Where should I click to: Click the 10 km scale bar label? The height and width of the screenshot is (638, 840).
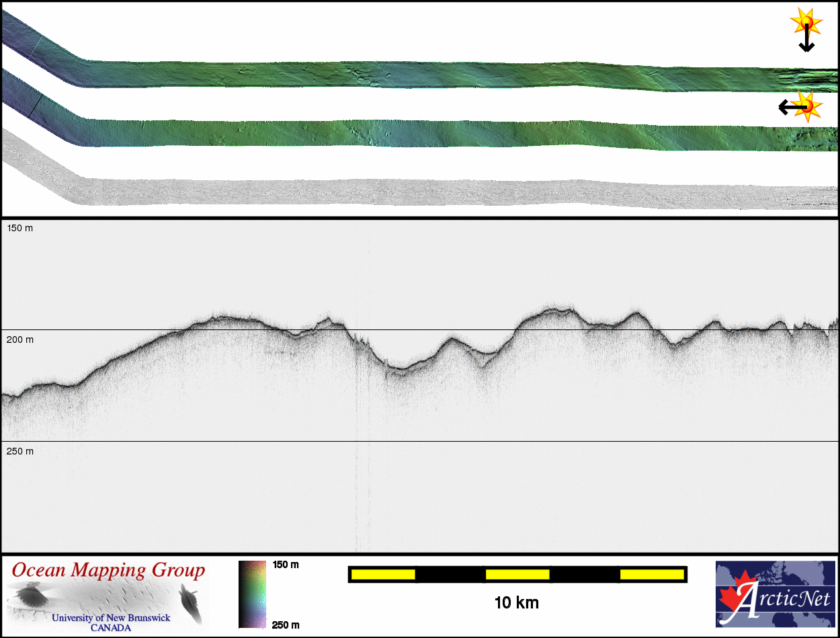coord(516,603)
